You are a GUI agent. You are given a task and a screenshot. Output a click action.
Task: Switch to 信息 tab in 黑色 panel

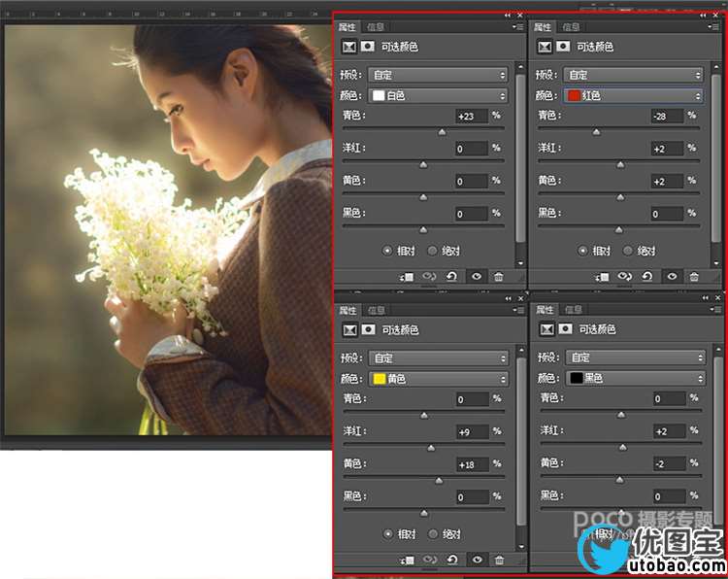[x=574, y=310]
